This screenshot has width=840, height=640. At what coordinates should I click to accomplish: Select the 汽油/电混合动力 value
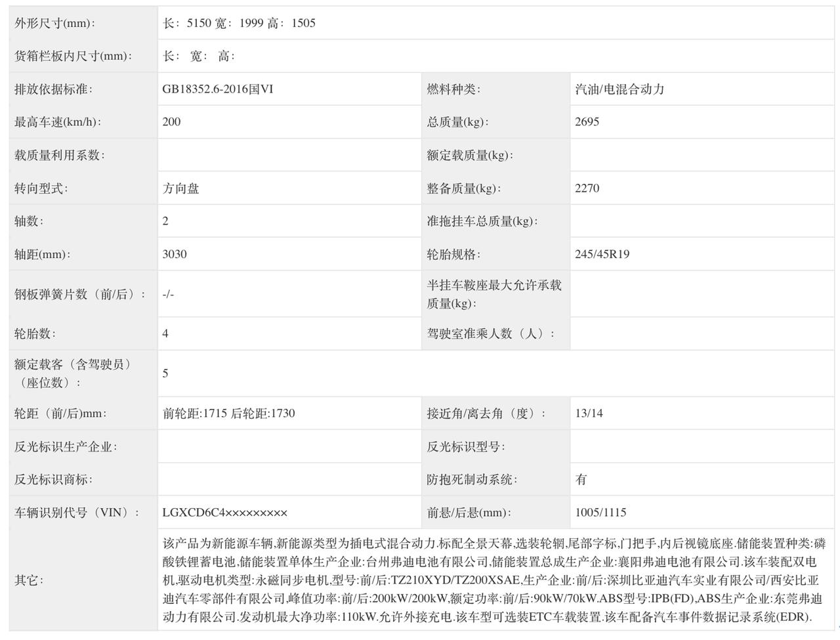[619, 89]
